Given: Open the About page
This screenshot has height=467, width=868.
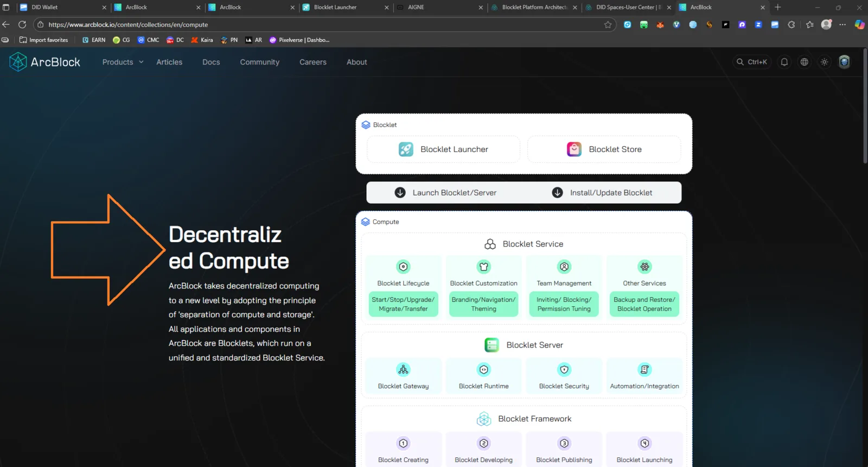Looking at the screenshot, I should pos(357,62).
